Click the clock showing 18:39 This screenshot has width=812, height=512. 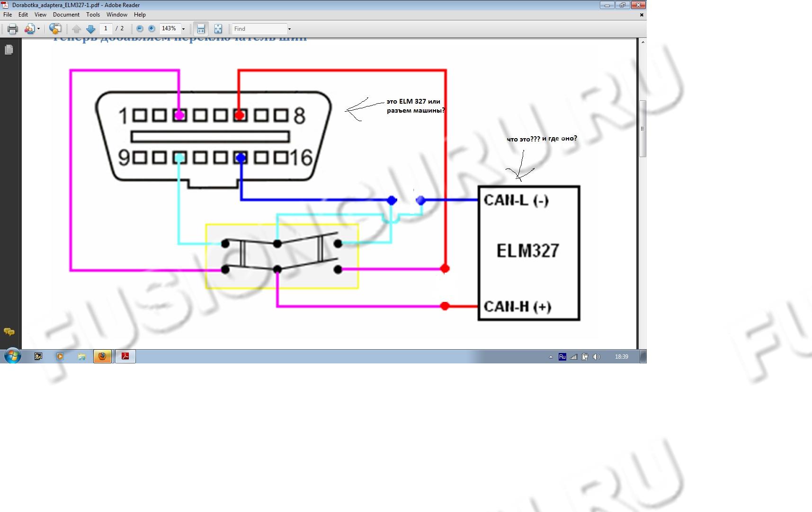click(x=622, y=357)
